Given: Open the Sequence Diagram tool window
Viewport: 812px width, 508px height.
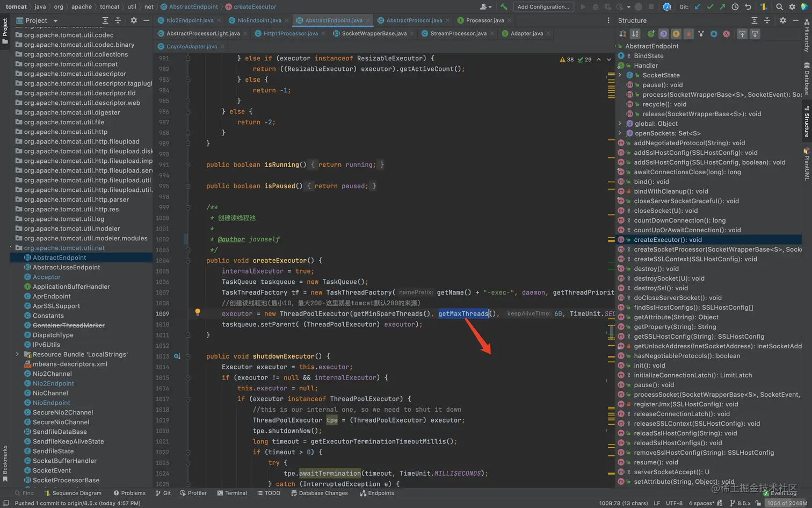Looking at the screenshot, I should (73, 493).
